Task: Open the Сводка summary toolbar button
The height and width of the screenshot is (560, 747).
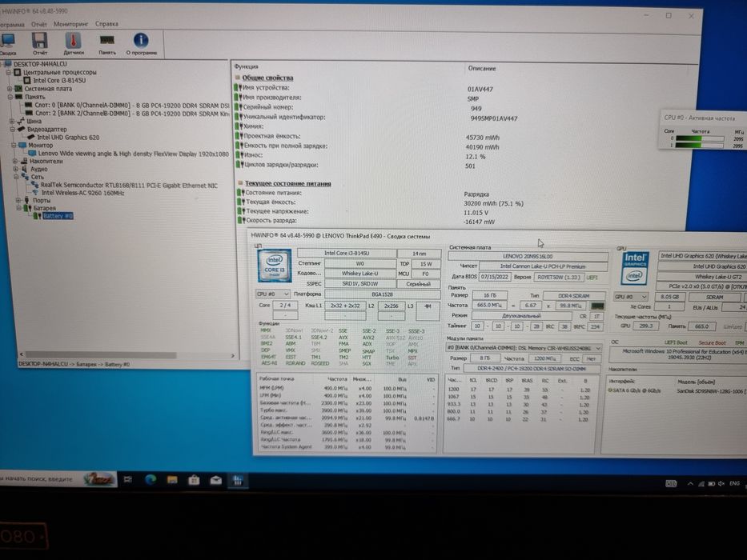Action: click(x=8, y=44)
